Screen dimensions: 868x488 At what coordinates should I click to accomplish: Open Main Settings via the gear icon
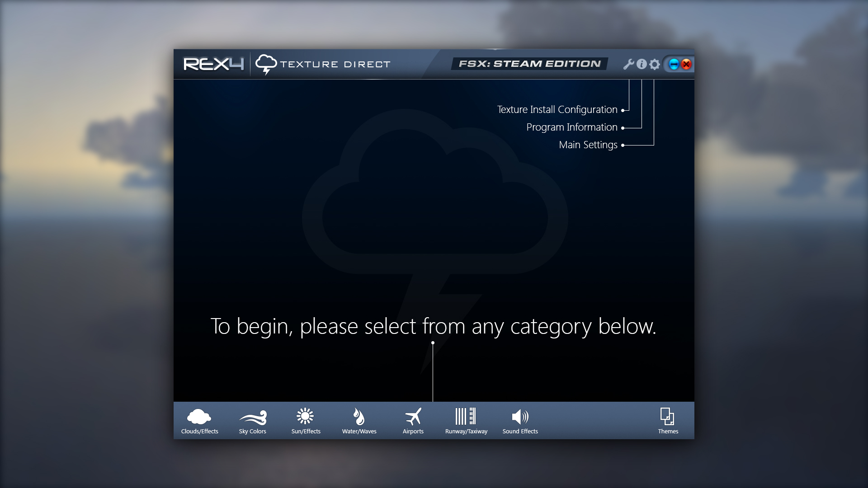[x=655, y=64]
